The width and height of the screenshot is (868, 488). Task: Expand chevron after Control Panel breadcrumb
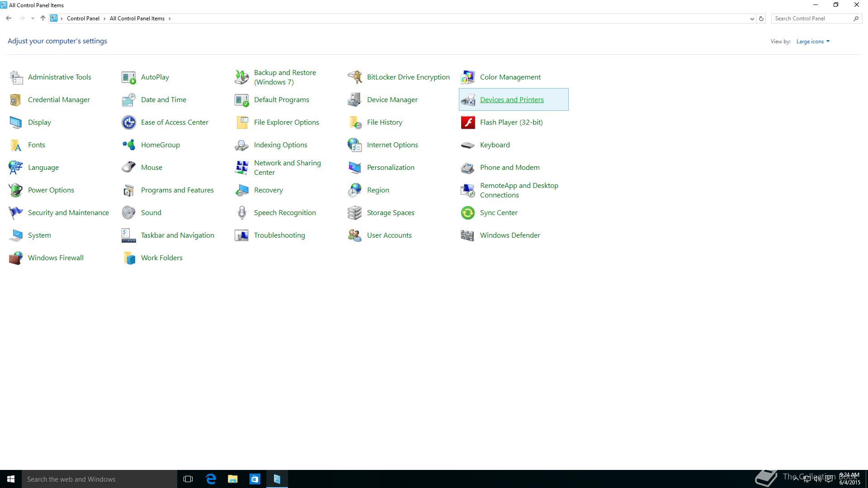tap(104, 19)
